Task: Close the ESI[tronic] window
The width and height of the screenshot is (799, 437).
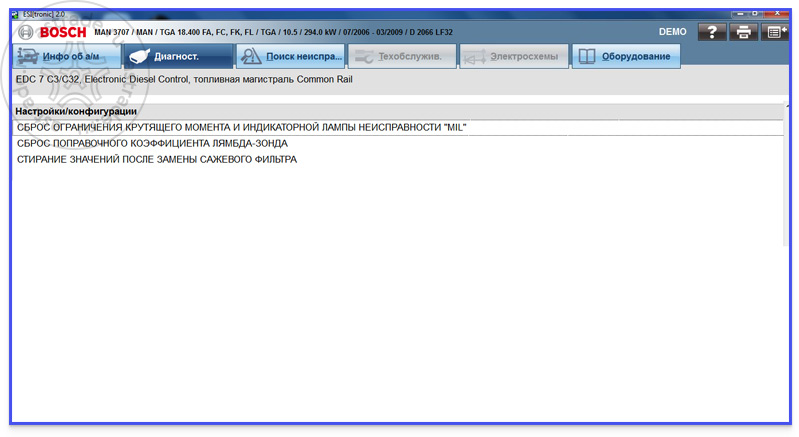Action: coord(777,13)
